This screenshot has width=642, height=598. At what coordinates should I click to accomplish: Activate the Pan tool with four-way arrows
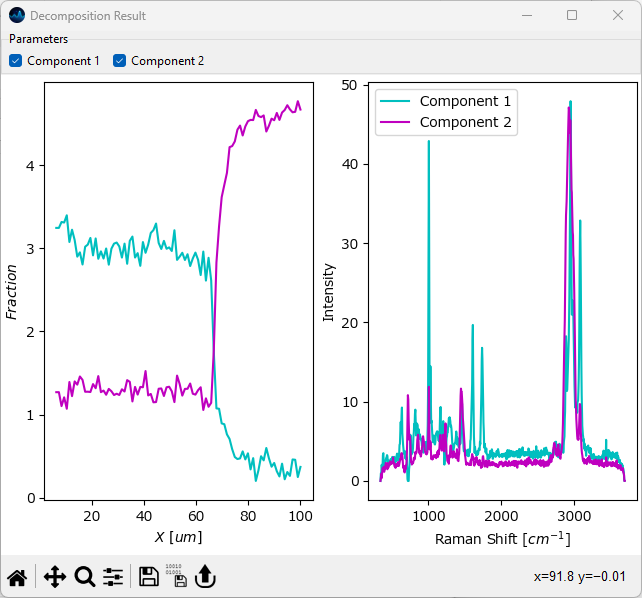tap(54, 577)
